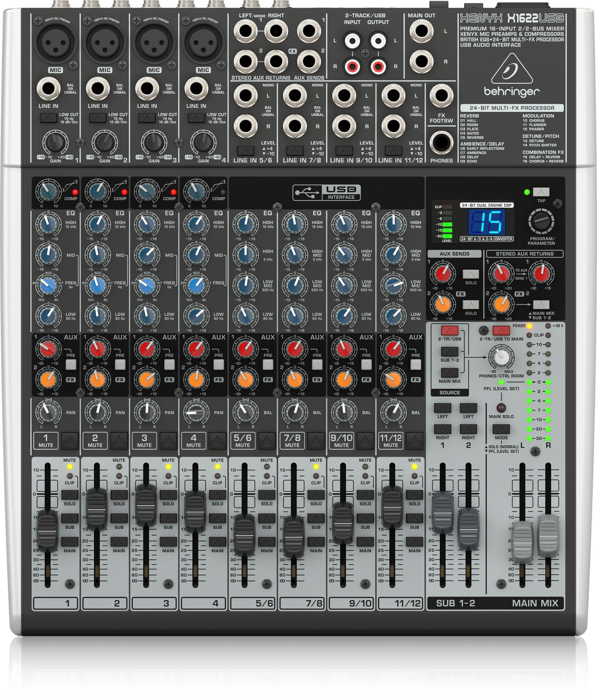
Task: Toggle the SOLO button on channel 3
Action: [x=168, y=495]
